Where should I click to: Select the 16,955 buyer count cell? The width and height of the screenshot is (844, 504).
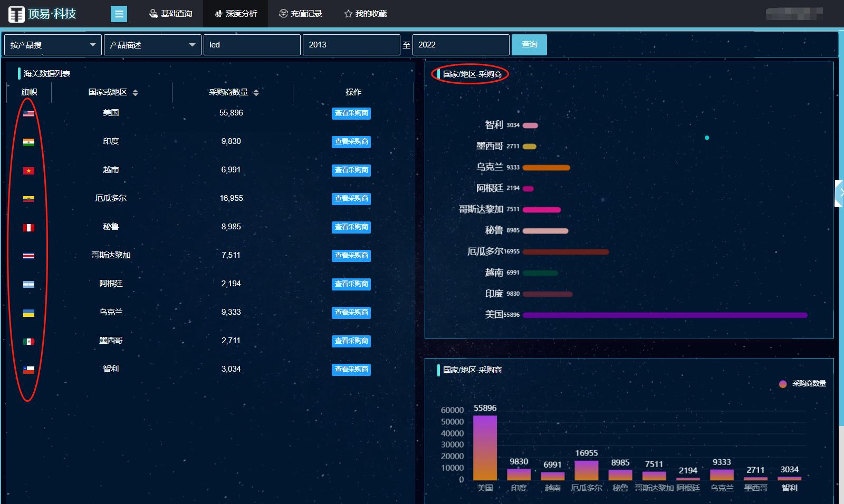tap(231, 198)
